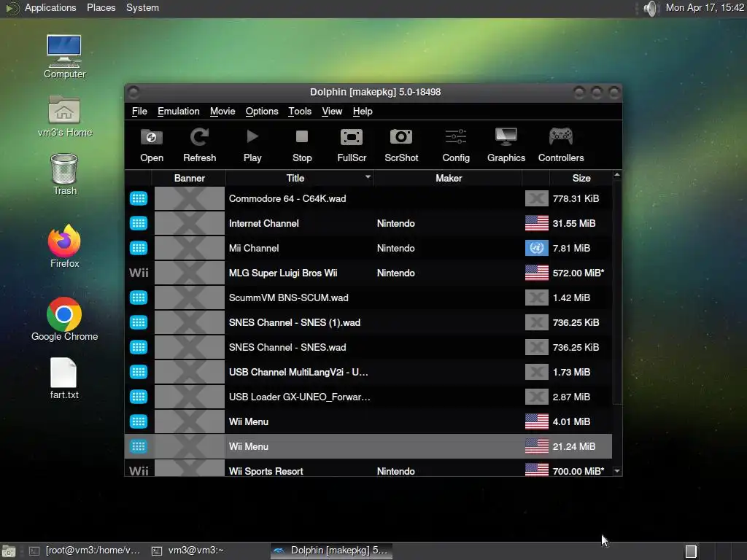Select ScummVM BNS-SCUM.wad entry

[x=368, y=297]
